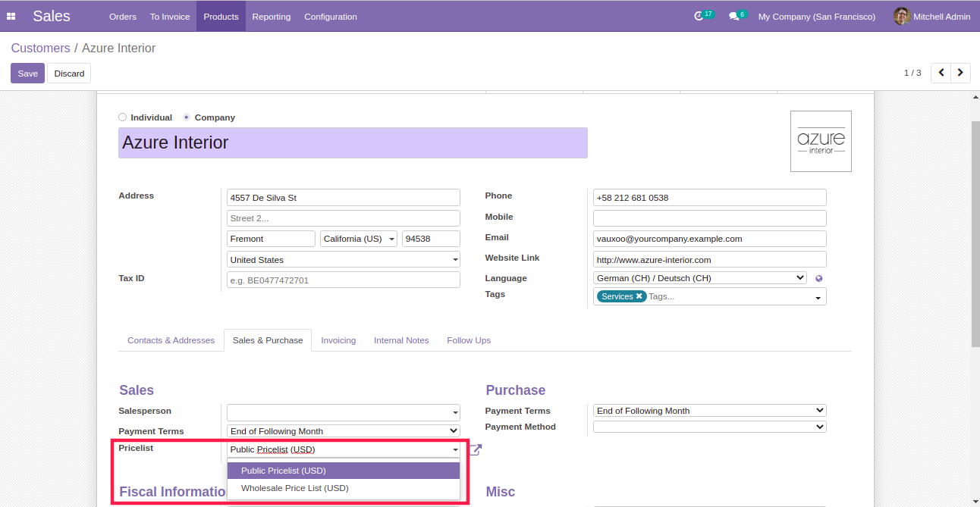Choose Wholesale Price List (USD) option
This screenshot has width=980, height=507.
pos(344,488)
